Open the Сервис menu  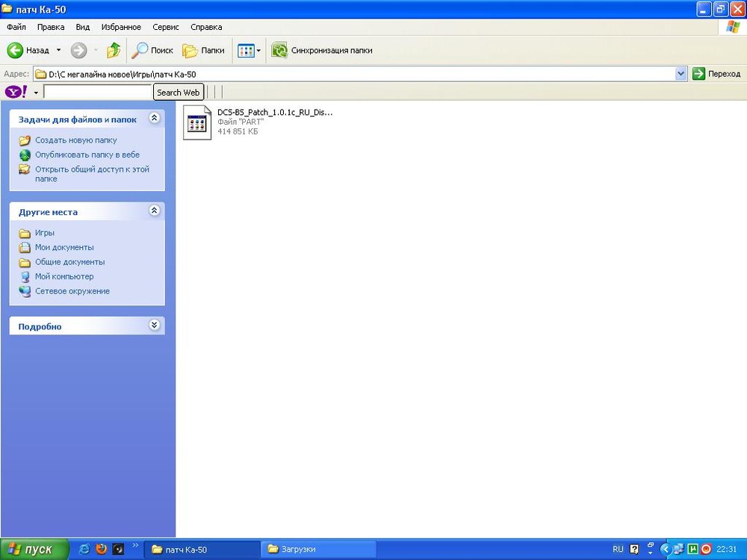[x=165, y=27]
